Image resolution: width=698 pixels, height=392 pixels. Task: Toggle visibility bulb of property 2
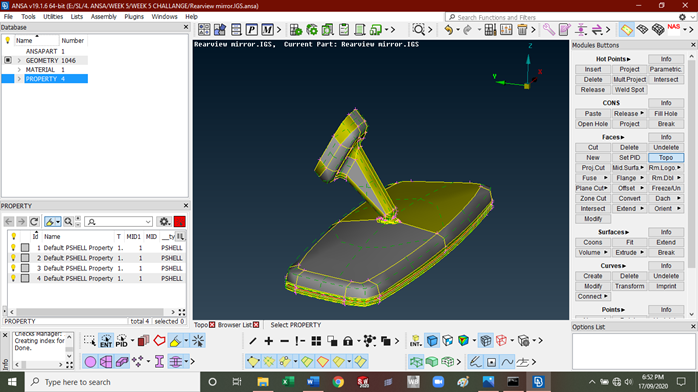pyautogui.click(x=13, y=258)
